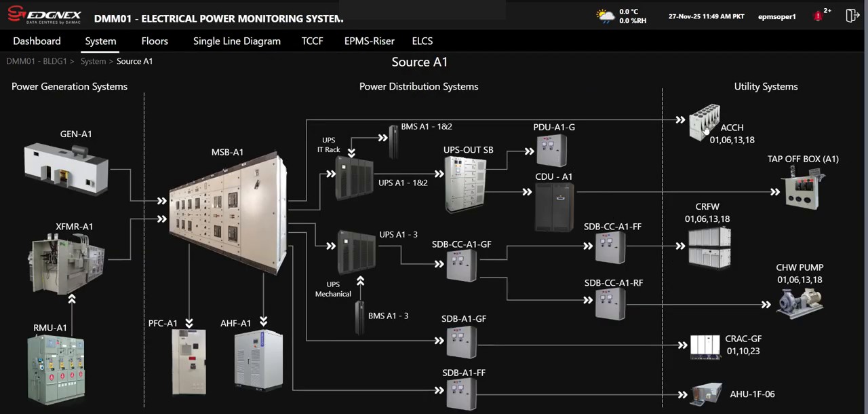Screen dimensions: 868x414
Task: Click the Utility Systems heading
Action: 766,86
